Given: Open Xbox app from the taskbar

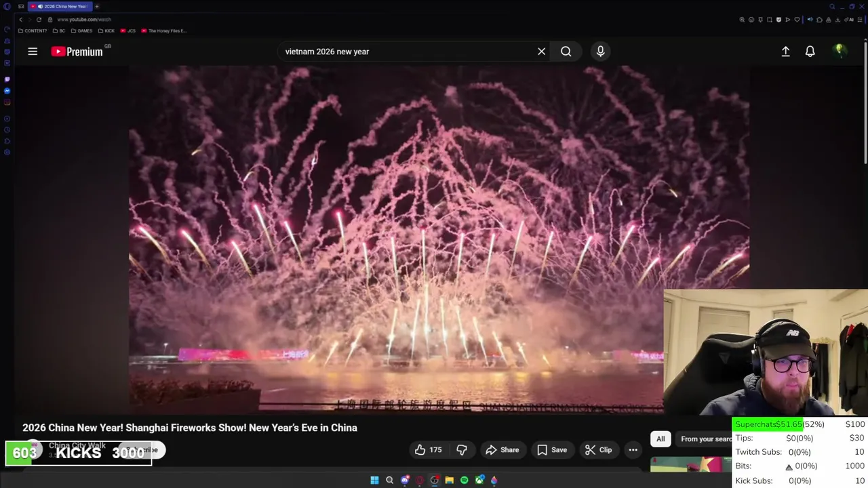Looking at the screenshot, I should click(x=479, y=480).
